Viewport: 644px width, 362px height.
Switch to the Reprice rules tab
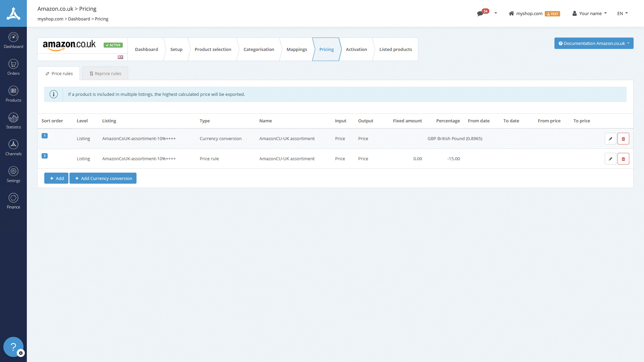pyautogui.click(x=105, y=73)
